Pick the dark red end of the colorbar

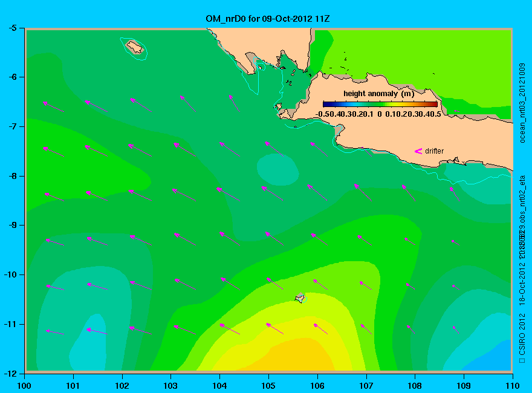tap(434, 104)
